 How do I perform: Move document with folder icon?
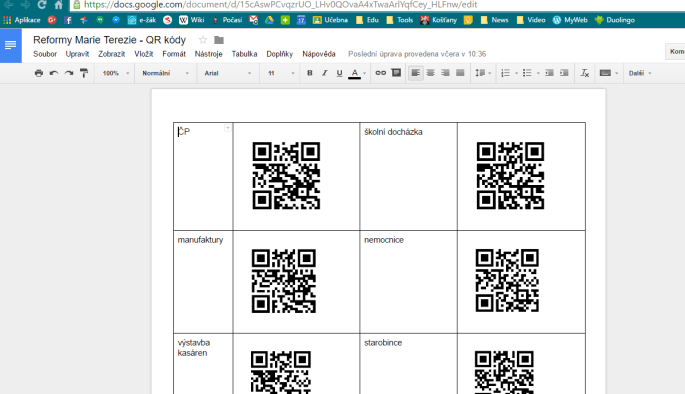pyautogui.click(x=219, y=40)
